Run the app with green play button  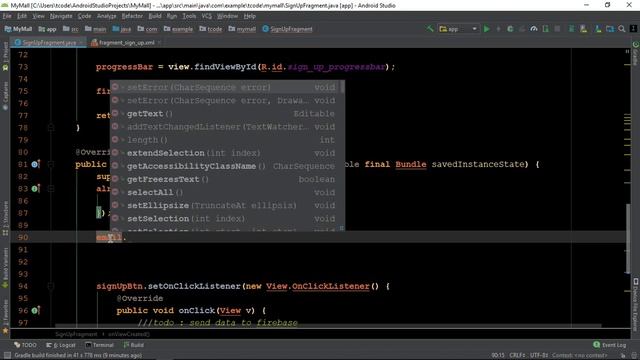pos(487,29)
